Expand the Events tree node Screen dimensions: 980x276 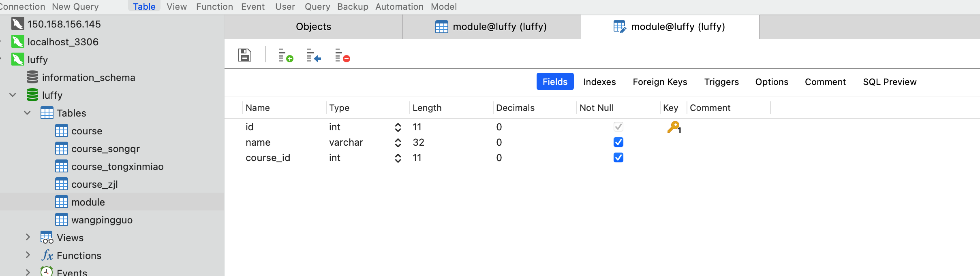[x=28, y=272]
